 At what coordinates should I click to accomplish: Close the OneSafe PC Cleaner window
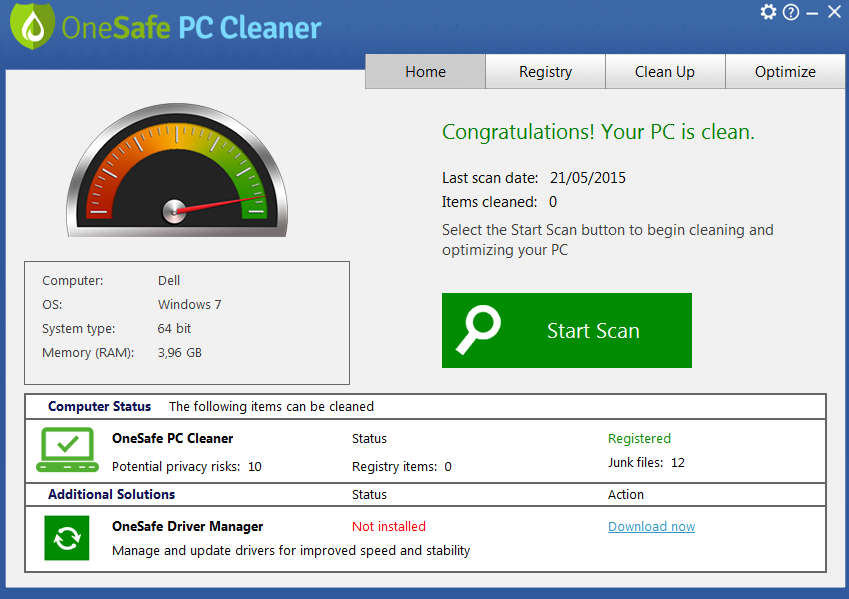coord(834,11)
